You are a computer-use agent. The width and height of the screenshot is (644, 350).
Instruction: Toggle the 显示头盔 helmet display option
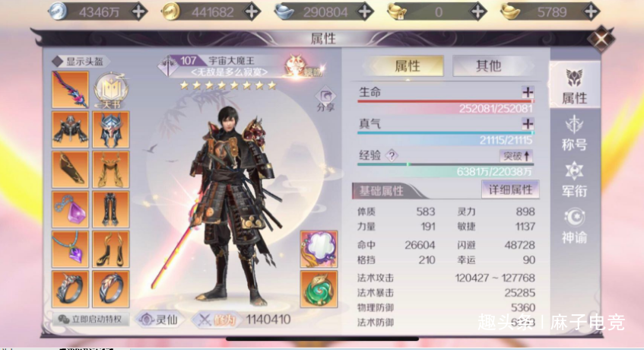pyautogui.click(x=78, y=62)
